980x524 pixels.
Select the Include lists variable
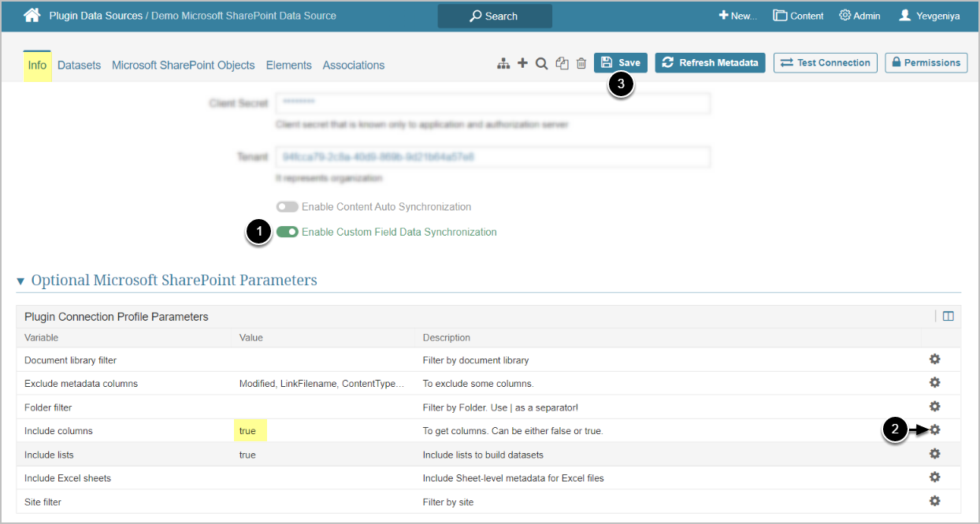click(x=49, y=455)
